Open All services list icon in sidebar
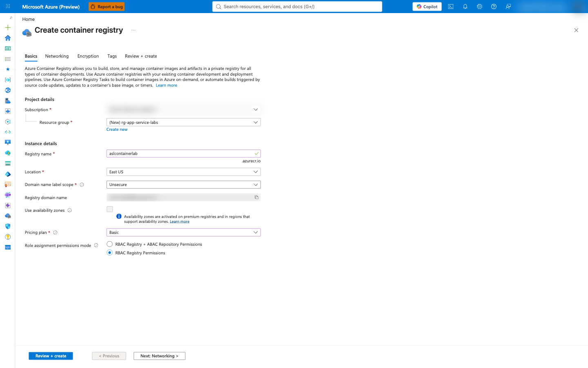The image size is (588, 368). tap(8, 59)
